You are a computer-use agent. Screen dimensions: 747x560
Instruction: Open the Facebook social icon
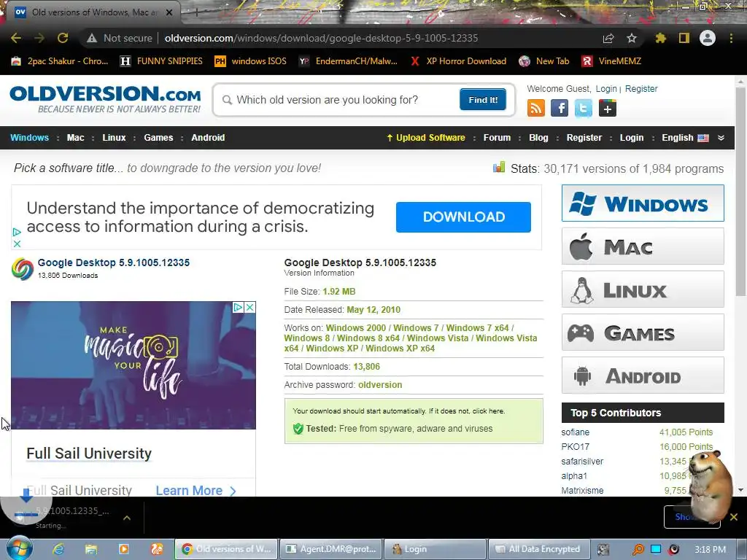pyautogui.click(x=560, y=108)
